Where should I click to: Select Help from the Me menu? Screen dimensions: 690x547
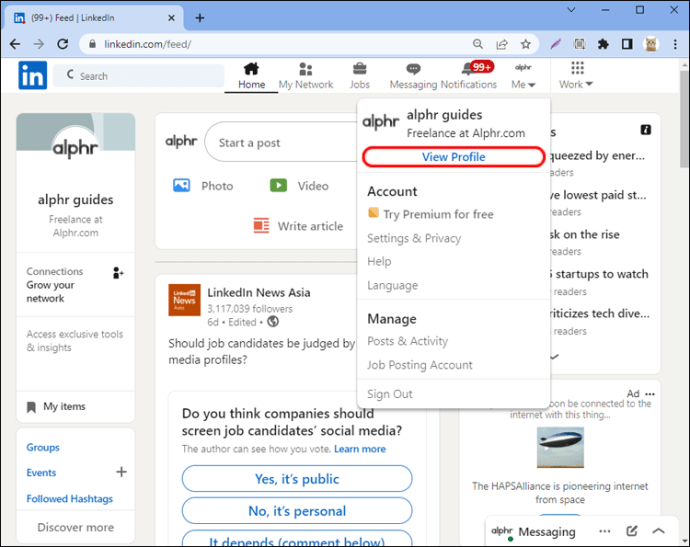click(379, 261)
